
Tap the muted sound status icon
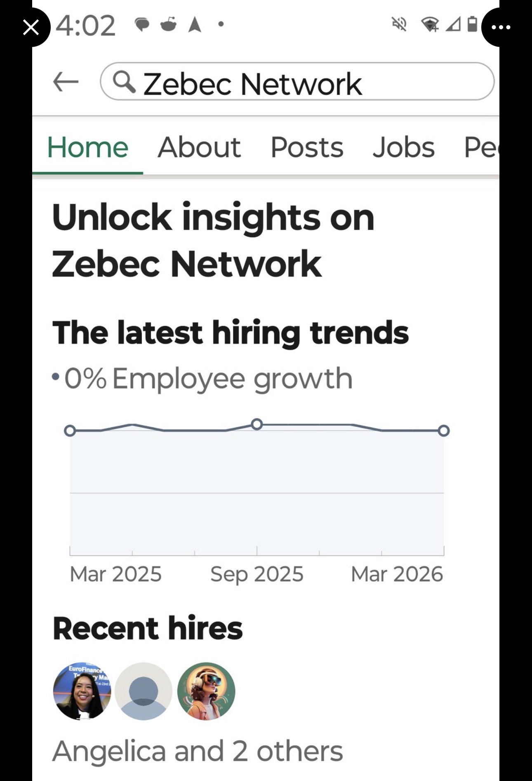(399, 24)
